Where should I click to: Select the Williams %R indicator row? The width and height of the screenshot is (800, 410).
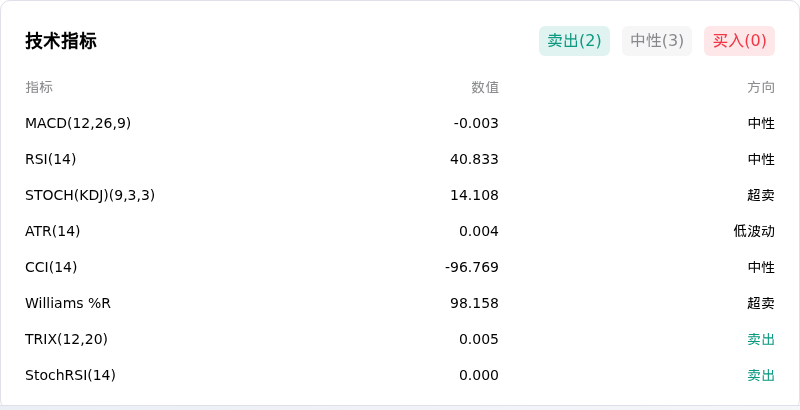pos(400,303)
